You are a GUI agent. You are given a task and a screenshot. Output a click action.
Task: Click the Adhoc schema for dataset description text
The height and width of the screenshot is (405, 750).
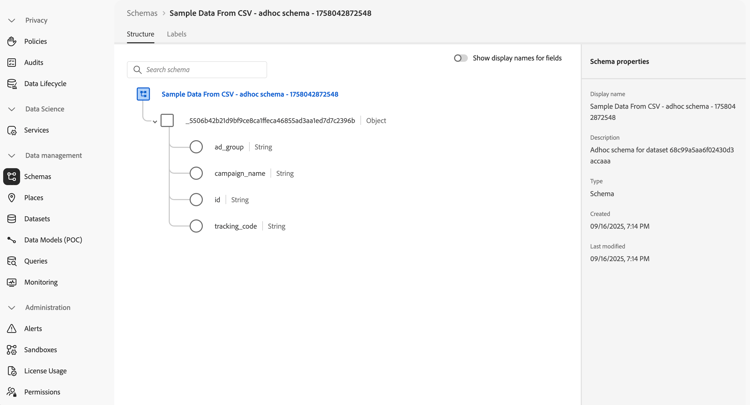click(662, 155)
